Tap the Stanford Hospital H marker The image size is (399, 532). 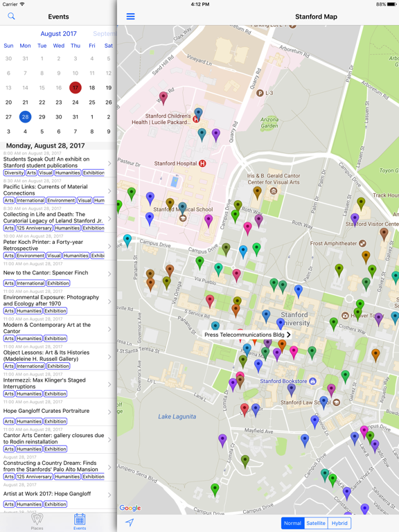click(x=202, y=163)
